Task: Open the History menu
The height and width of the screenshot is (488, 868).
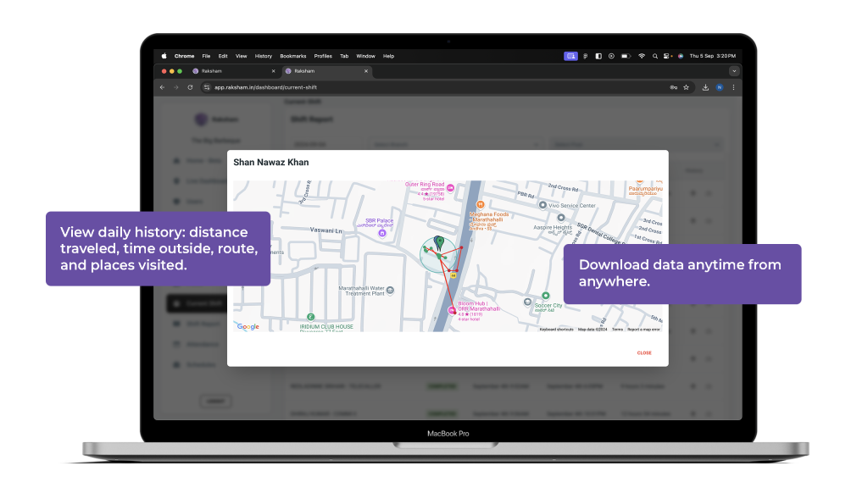Action: [264, 56]
